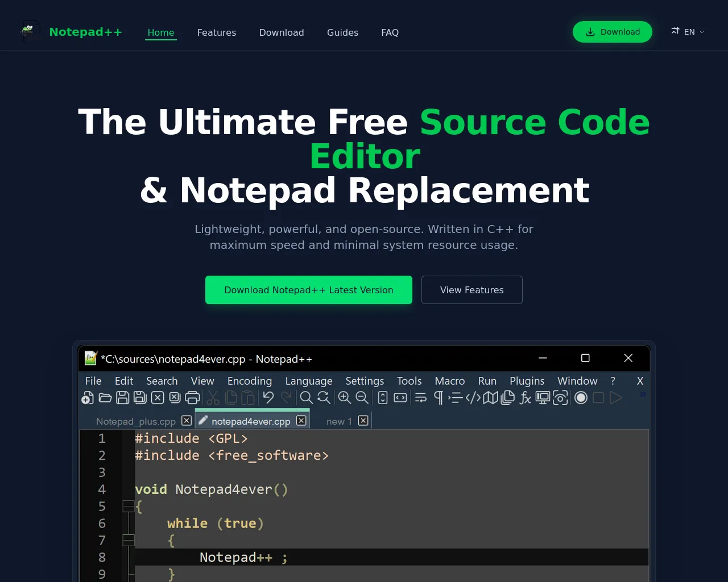
Task: Open the Download navigation link
Action: point(282,32)
